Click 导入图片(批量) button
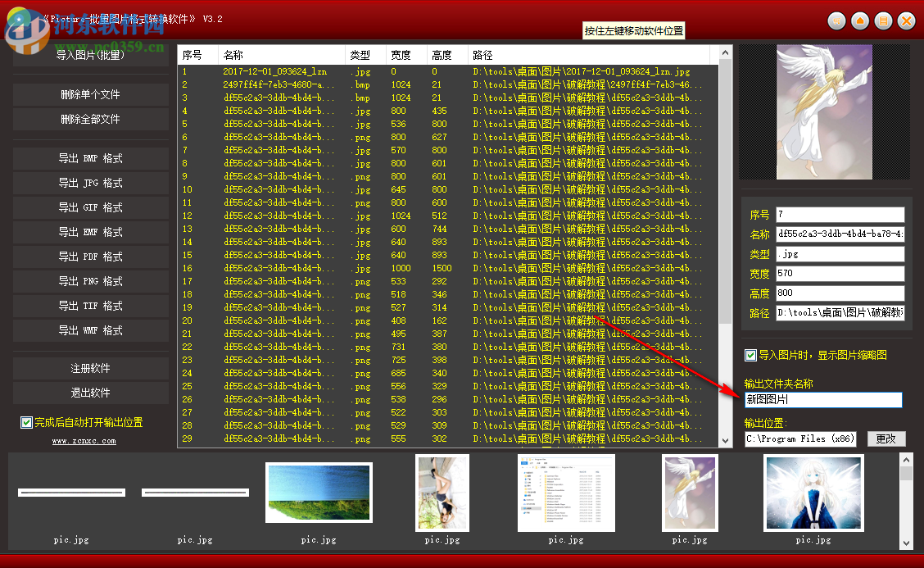The height and width of the screenshot is (568, 924). (x=90, y=56)
